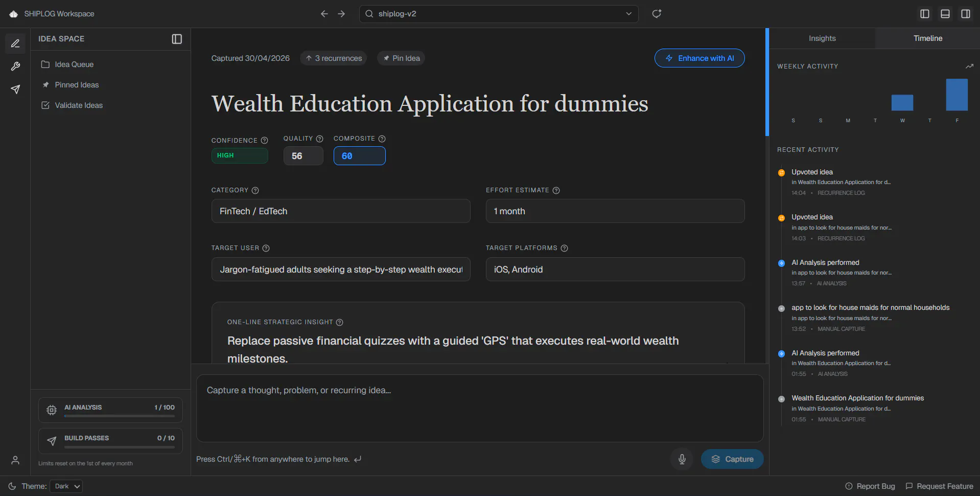980x496 pixels.
Task: Toggle the right sidebar layout icon
Action: click(x=966, y=14)
